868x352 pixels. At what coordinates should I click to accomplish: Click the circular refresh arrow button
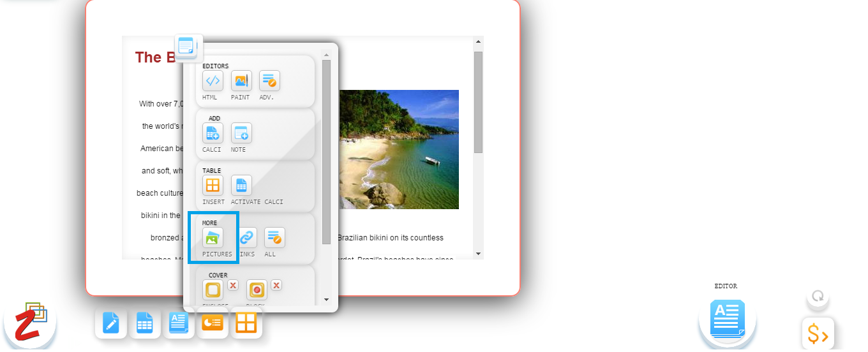[x=818, y=297]
